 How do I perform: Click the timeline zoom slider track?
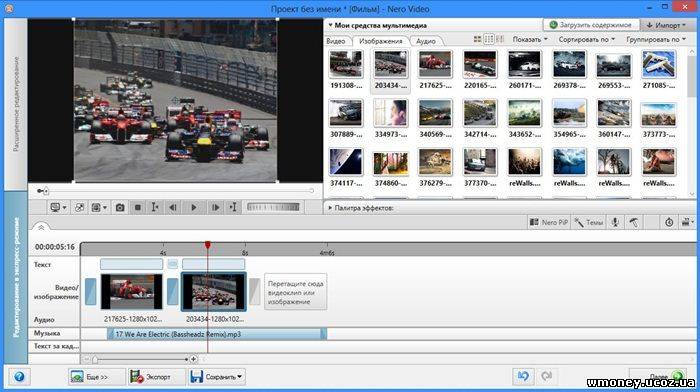(x=140, y=359)
